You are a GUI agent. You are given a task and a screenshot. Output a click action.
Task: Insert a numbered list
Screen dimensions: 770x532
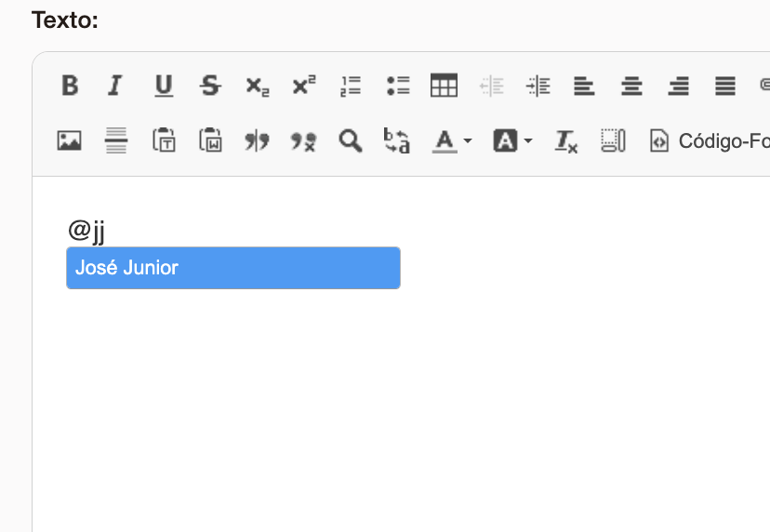351,86
